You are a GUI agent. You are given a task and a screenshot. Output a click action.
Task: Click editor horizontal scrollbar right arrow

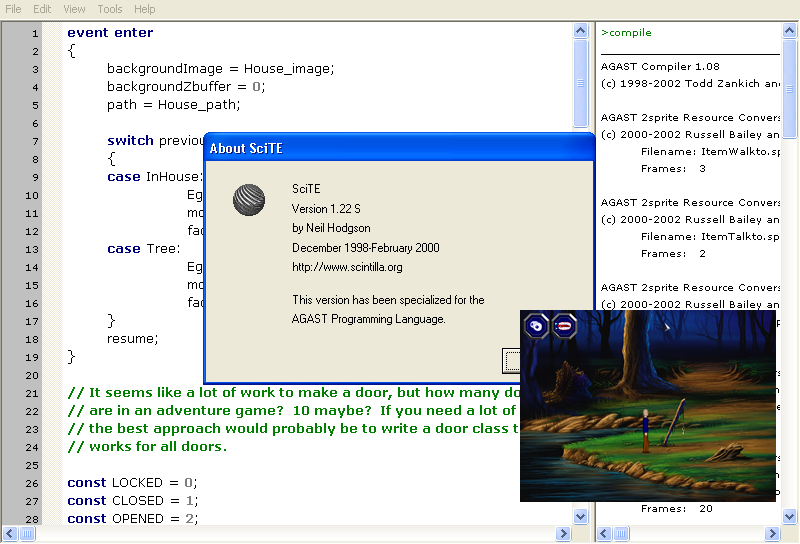coord(563,534)
